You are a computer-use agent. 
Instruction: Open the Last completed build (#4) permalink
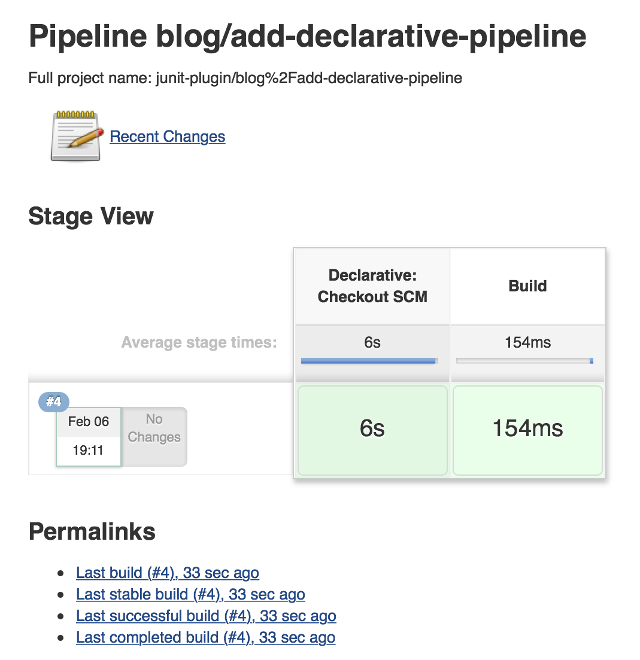pos(205,637)
